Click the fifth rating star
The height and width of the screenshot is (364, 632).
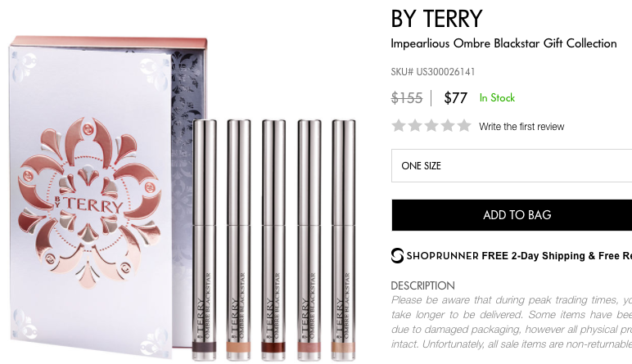point(464,126)
